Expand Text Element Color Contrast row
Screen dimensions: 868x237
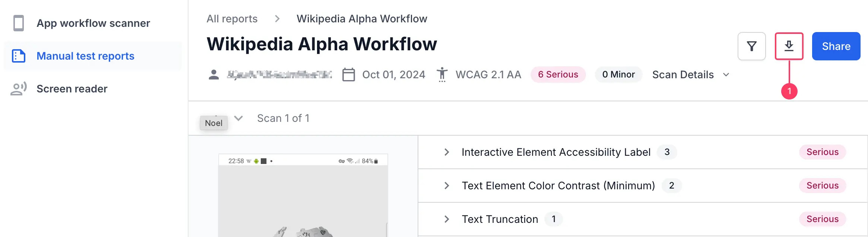[447, 186]
